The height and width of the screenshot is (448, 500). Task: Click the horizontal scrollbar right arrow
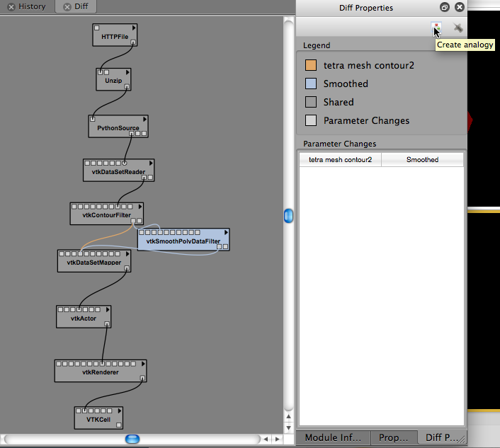coord(278,440)
